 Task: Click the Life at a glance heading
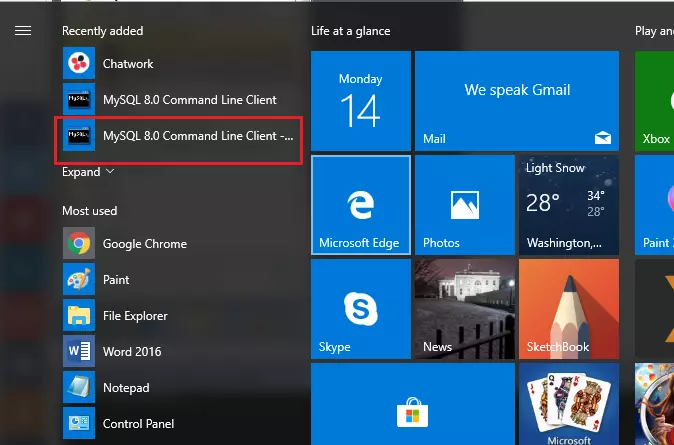(x=351, y=31)
